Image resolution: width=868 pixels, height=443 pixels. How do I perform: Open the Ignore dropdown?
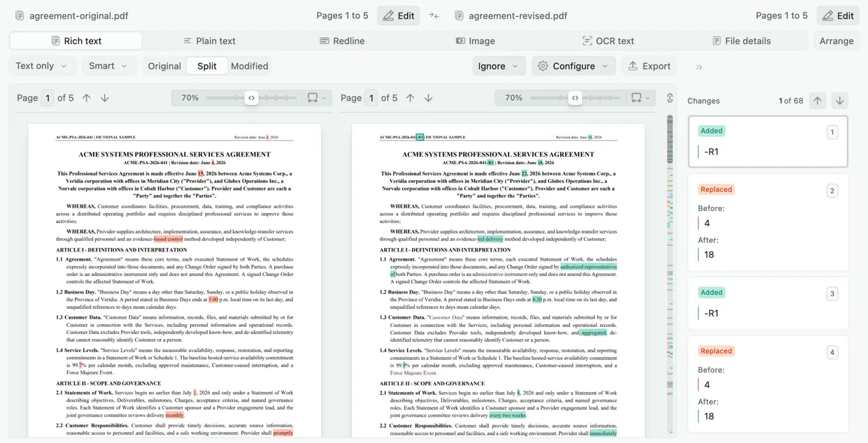499,66
